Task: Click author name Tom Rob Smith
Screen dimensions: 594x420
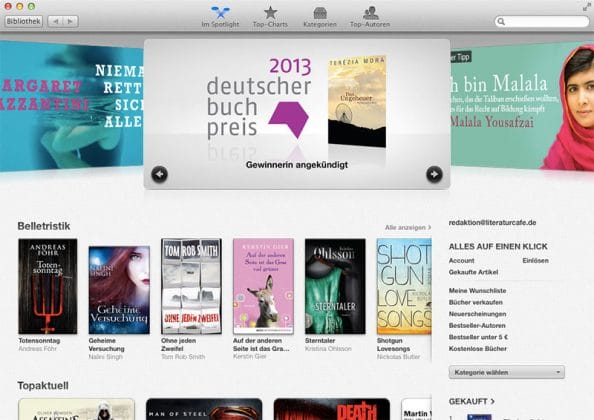Action: coord(183,357)
